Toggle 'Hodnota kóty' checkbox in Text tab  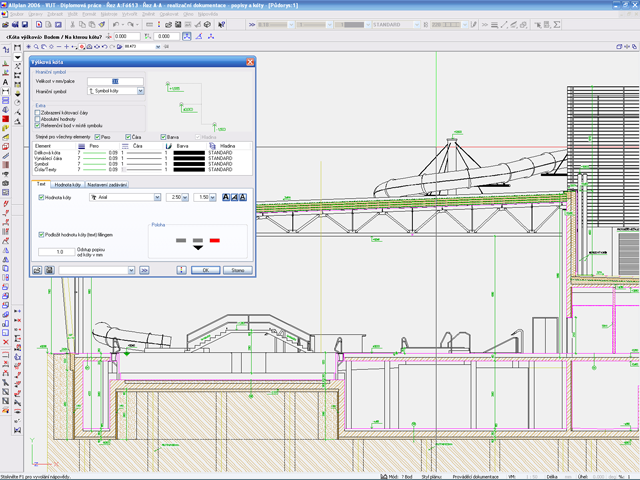[41, 198]
